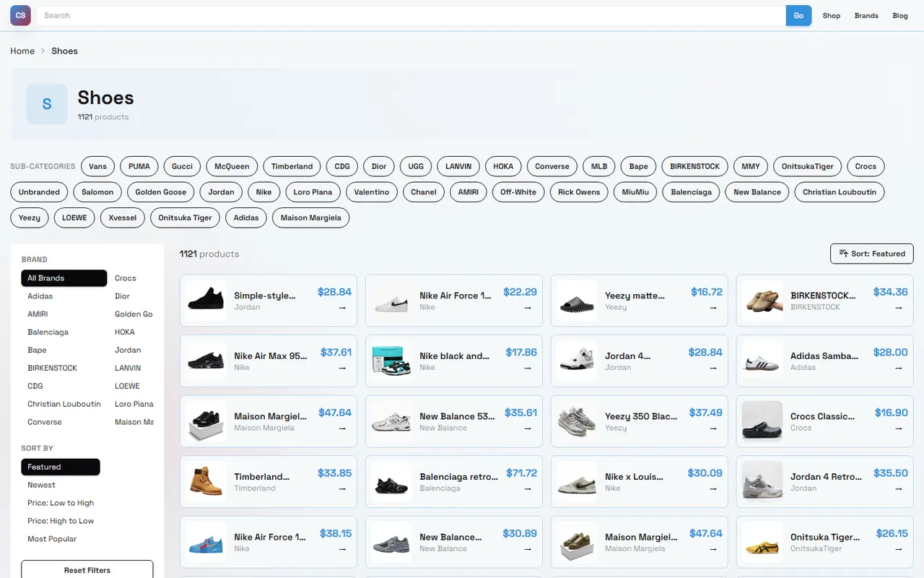The width and height of the screenshot is (924, 578).
Task: Filter by HOKA in brand list
Action: pos(131,332)
